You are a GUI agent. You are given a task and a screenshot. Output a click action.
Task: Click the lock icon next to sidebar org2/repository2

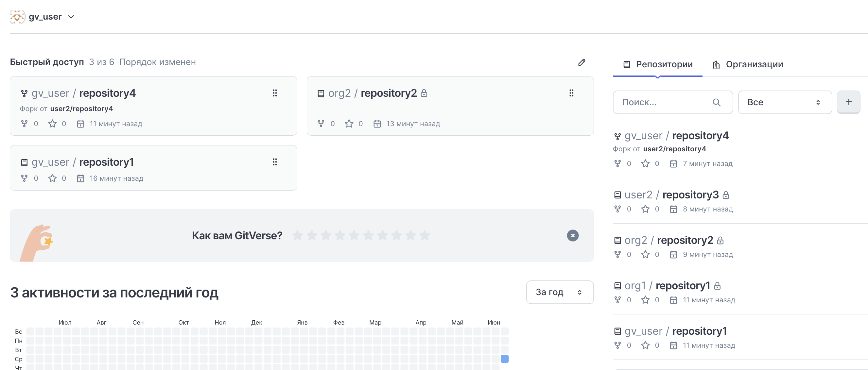click(x=720, y=240)
